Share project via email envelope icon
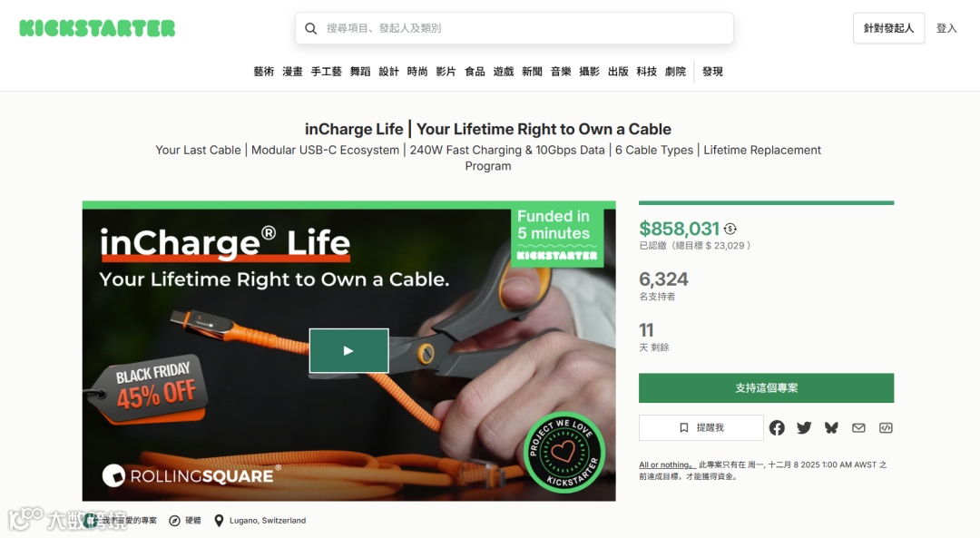 [858, 428]
